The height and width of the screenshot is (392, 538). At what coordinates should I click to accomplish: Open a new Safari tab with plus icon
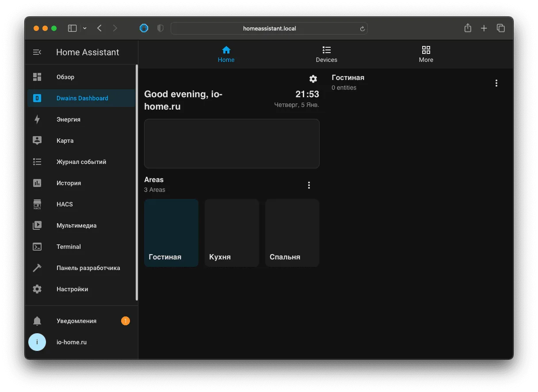484,28
